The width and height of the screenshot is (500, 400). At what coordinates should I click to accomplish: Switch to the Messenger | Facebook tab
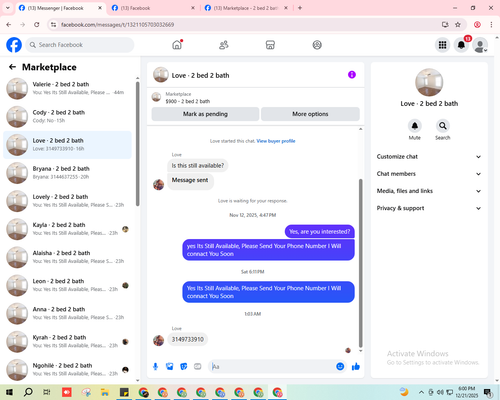click(60, 8)
